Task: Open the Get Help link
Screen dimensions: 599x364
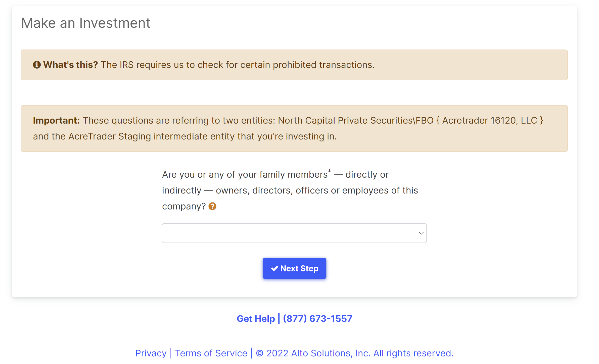Action: [x=256, y=319]
